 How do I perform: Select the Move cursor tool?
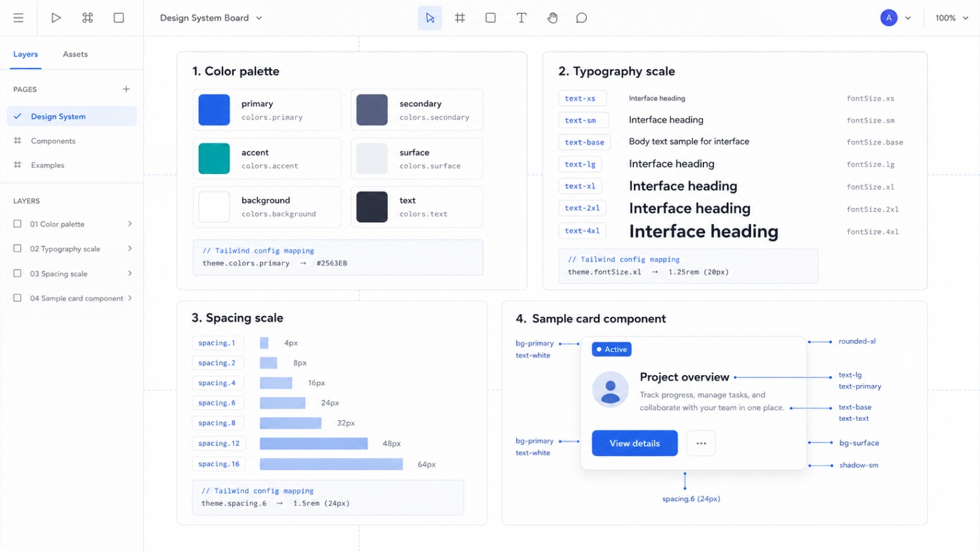point(430,18)
